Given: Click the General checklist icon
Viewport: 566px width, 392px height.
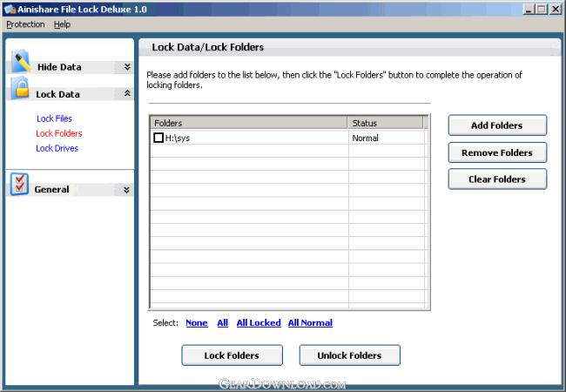Looking at the screenshot, I should (19, 184).
